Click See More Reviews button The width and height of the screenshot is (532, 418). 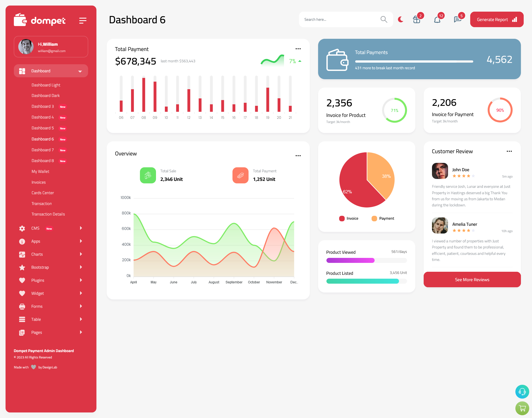472,279
